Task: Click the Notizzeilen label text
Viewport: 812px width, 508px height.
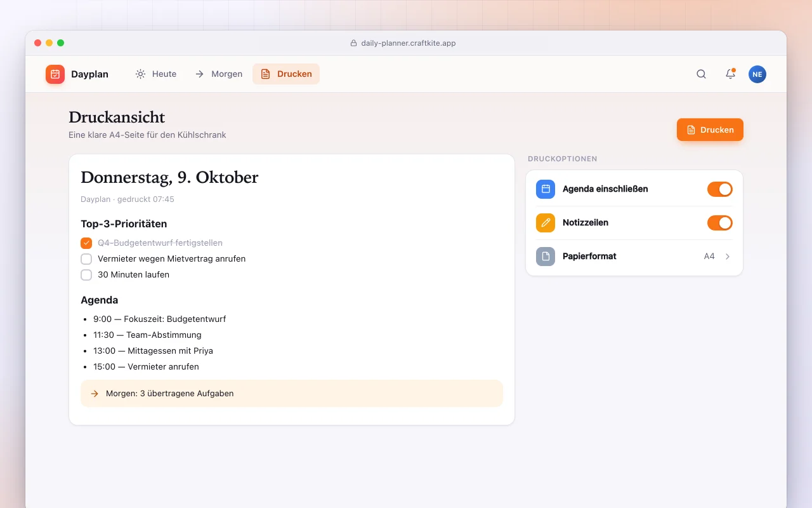Action: pos(586,223)
